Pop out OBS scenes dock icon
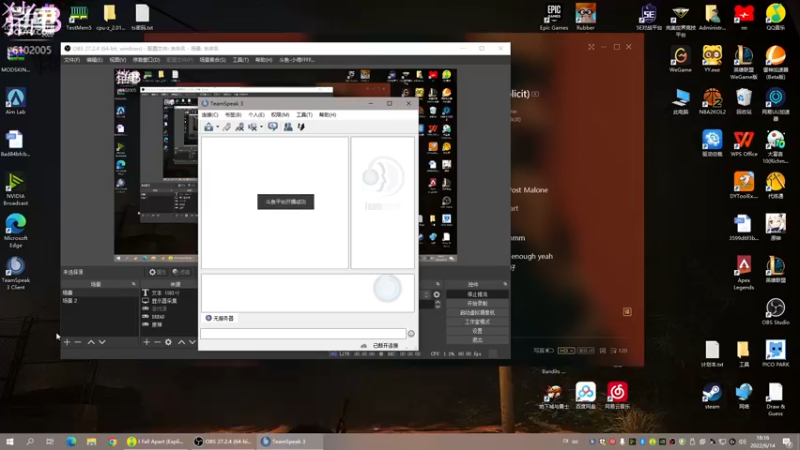This screenshot has height=450, width=800. pyautogui.click(x=134, y=284)
